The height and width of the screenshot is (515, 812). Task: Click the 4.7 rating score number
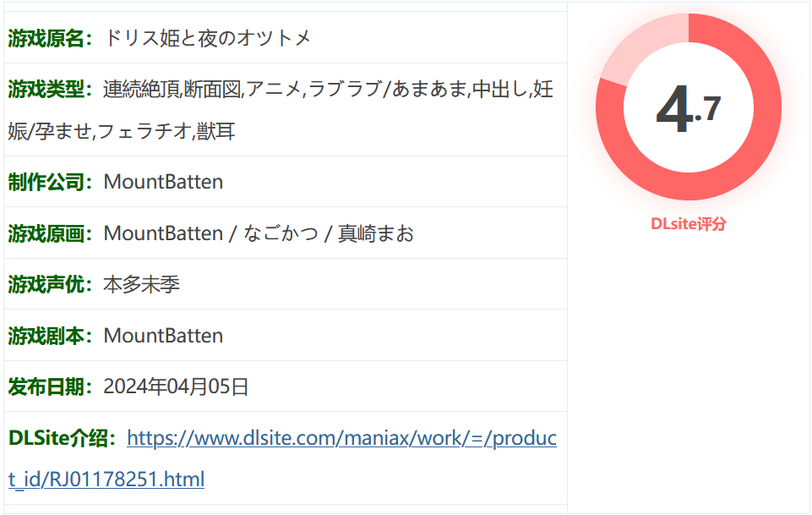point(688,109)
